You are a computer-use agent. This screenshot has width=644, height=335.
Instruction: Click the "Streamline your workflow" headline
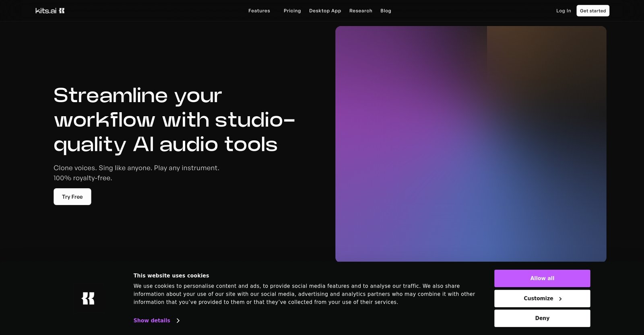point(174,120)
